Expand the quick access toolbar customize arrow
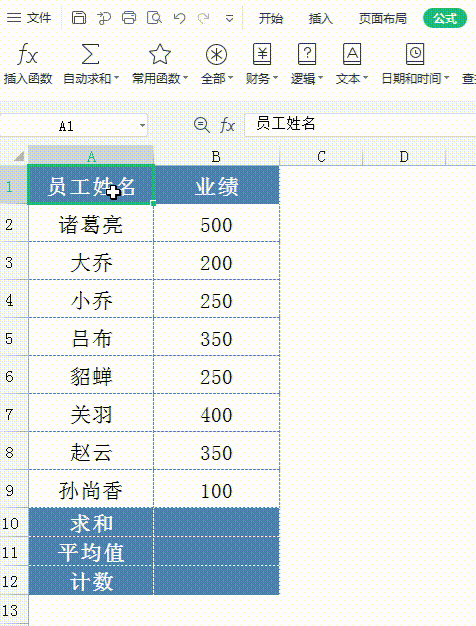The width and height of the screenshot is (476, 626). [229, 18]
